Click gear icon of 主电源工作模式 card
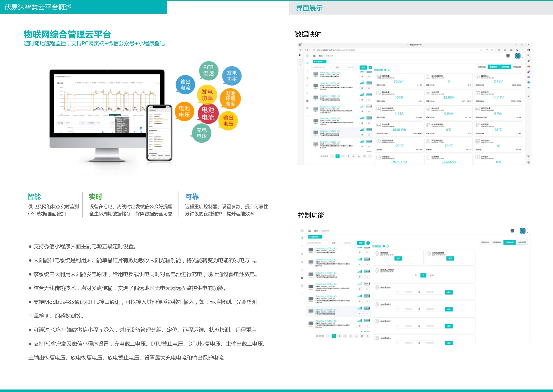This screenshot has width=553, height=392. (377, 270)
